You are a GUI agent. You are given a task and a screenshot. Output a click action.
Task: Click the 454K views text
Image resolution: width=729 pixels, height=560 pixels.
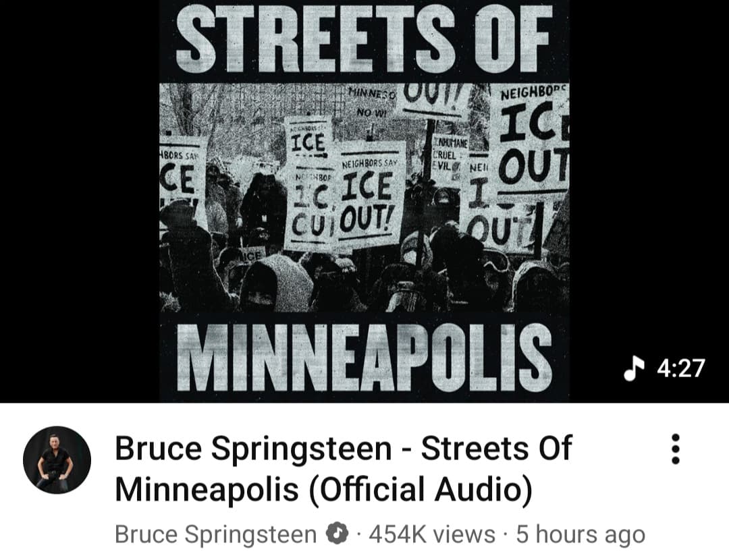[x=432, y=534]
